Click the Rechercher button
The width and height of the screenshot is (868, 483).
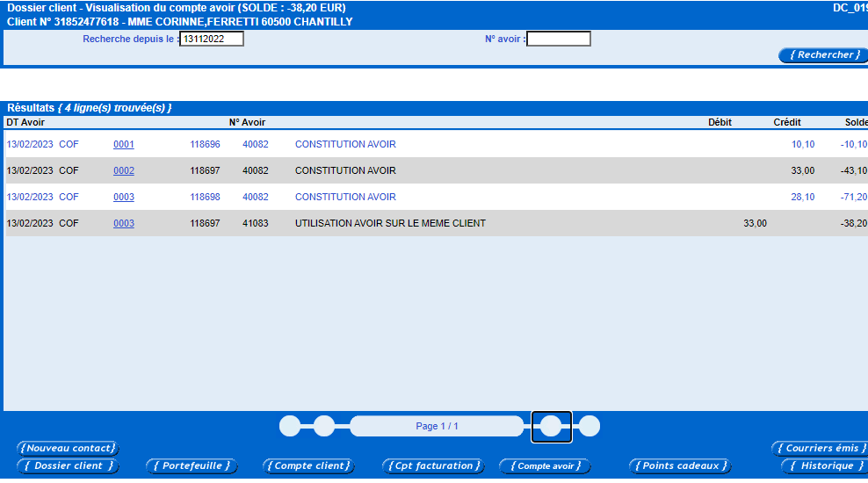[x=824, y=54]
